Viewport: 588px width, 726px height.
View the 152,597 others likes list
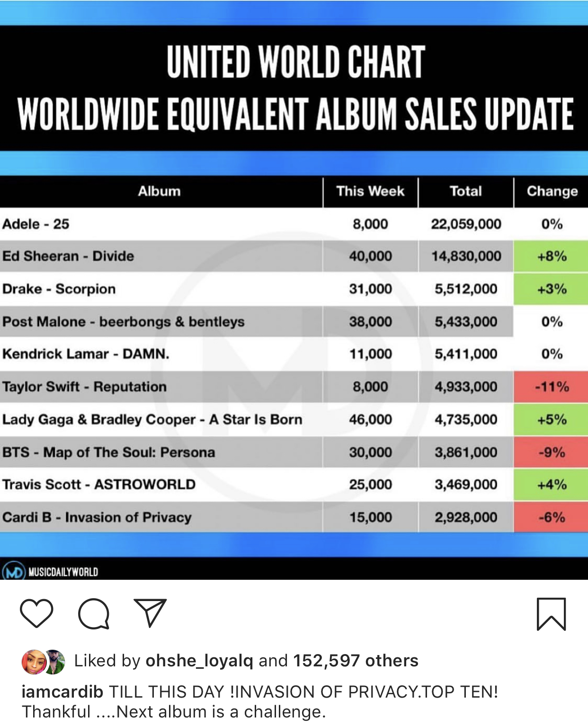(x=356, y=661)
